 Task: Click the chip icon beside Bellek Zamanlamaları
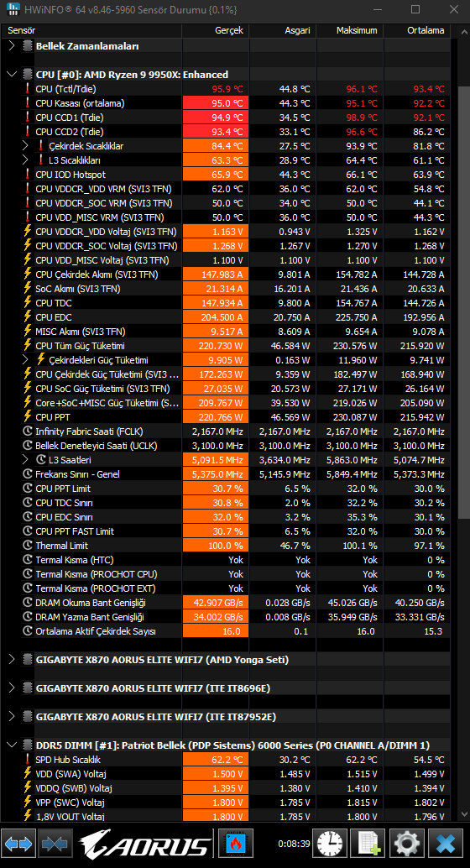[28, 46]
